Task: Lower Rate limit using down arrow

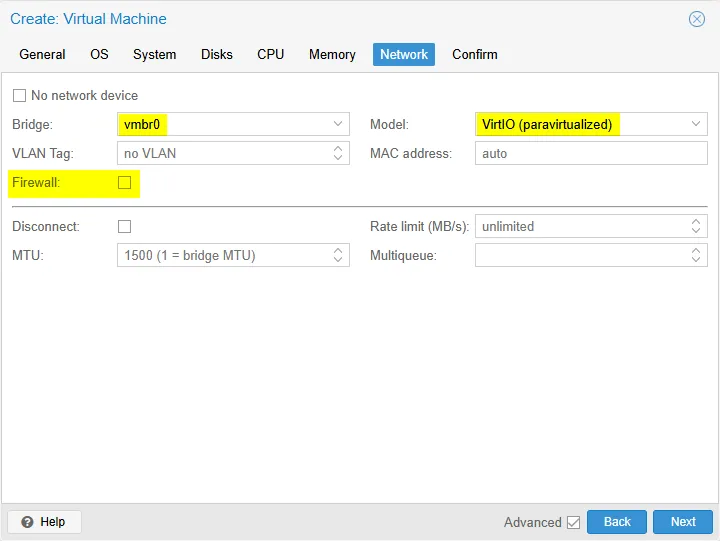Action: (x=696, y=231)
